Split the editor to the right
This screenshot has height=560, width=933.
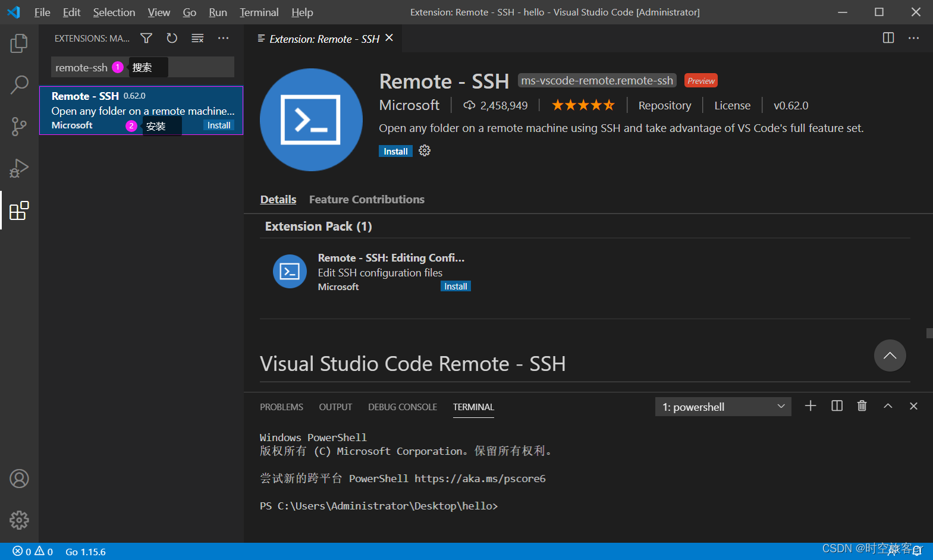point(888,38)
